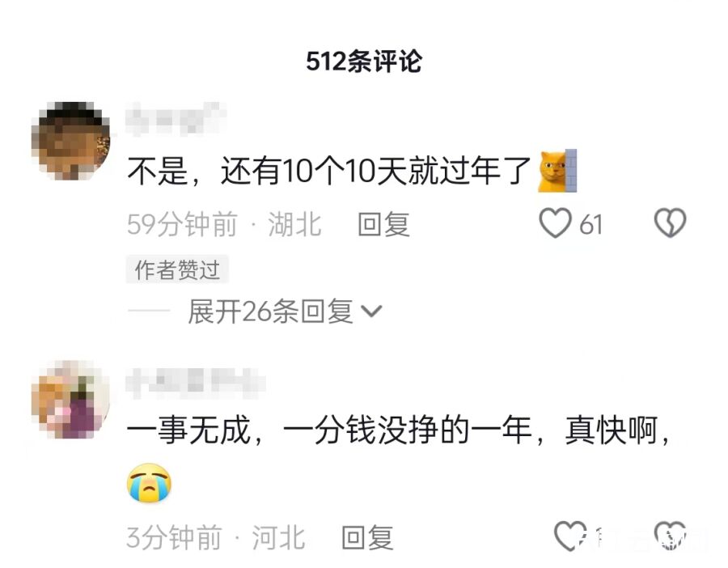Like the Hubei comment with 61 likes

[x=555, y=223]
